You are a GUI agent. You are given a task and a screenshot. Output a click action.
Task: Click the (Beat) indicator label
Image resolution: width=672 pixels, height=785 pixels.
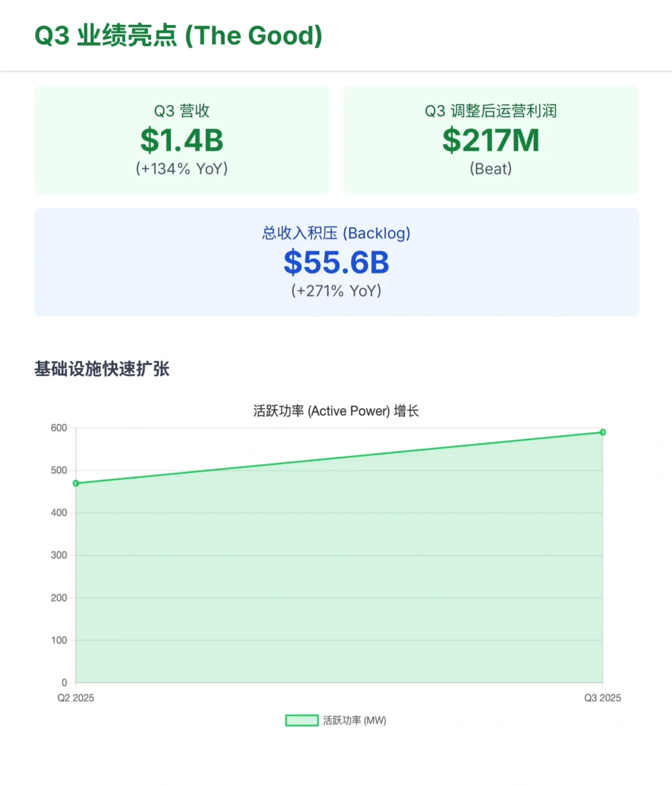click(491, 168)
